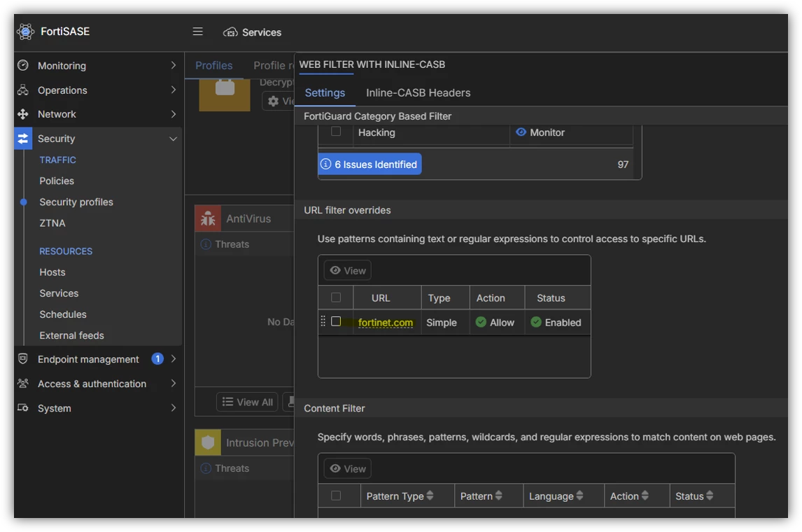Open ZTNA in the sidebar
The height and width of the screenshot is (532, 802).
click(52, 223)
